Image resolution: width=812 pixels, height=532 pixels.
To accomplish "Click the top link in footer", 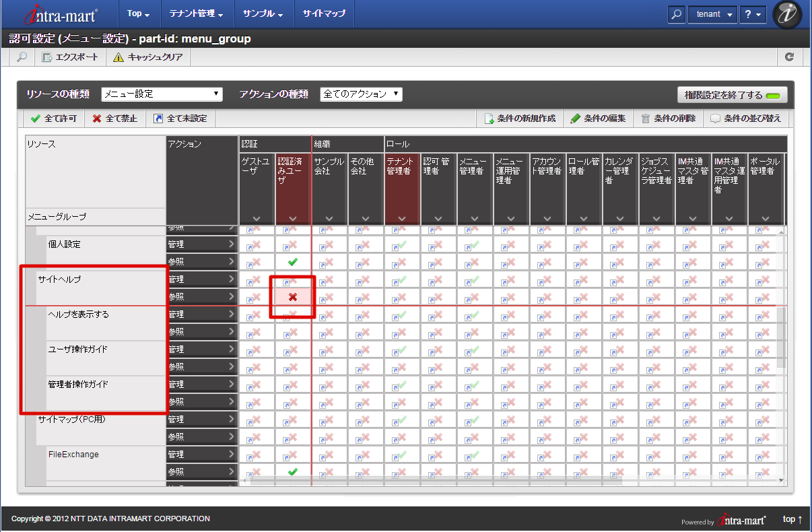I will click(792, 519).
